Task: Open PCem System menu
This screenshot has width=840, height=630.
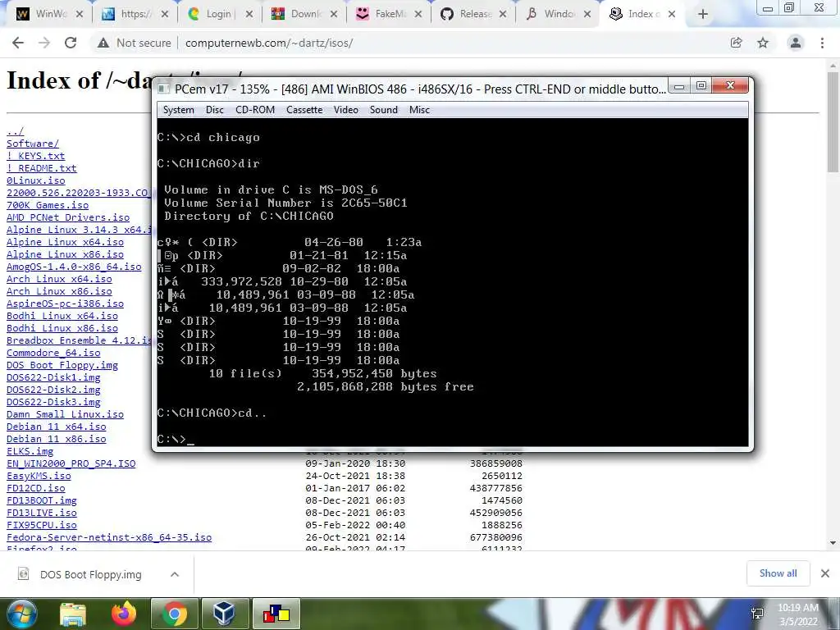Action: pos(178,110)
